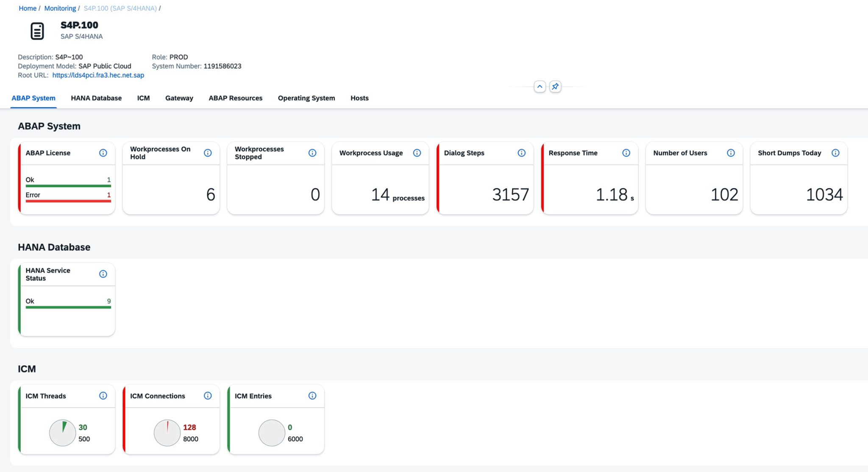Open Response Time info icon
Image resolution: width=868 pixels, height=472 pixels.
point(626,153)
